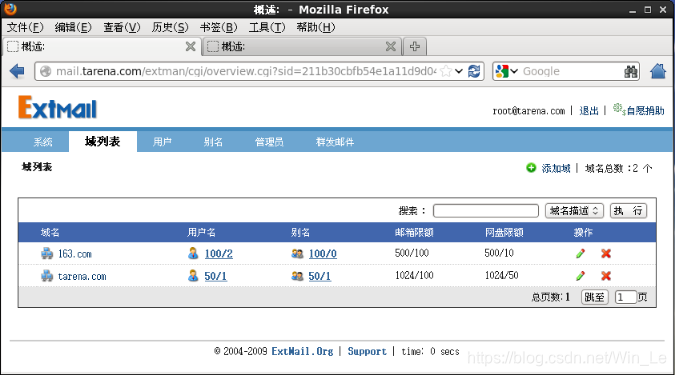Edit the tarena.com domain pencil icon
The width and height of the screenshot is (676, 376).
click(580, 276)
